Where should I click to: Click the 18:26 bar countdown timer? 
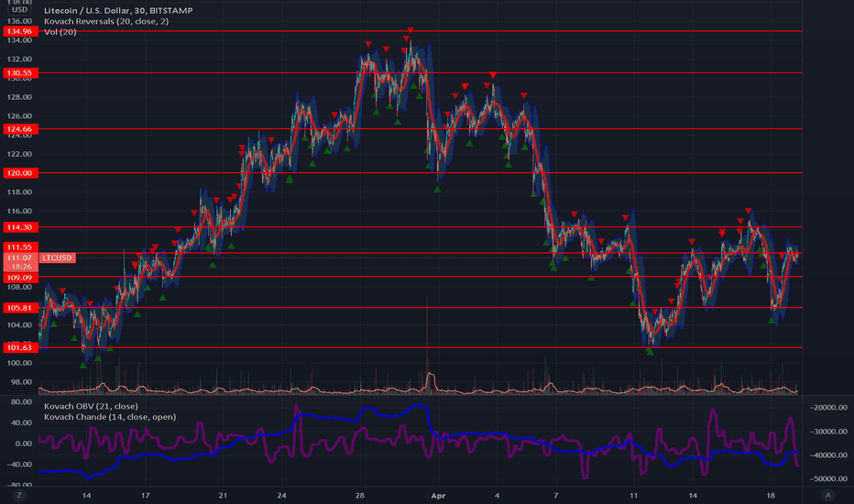coord(21,267)
